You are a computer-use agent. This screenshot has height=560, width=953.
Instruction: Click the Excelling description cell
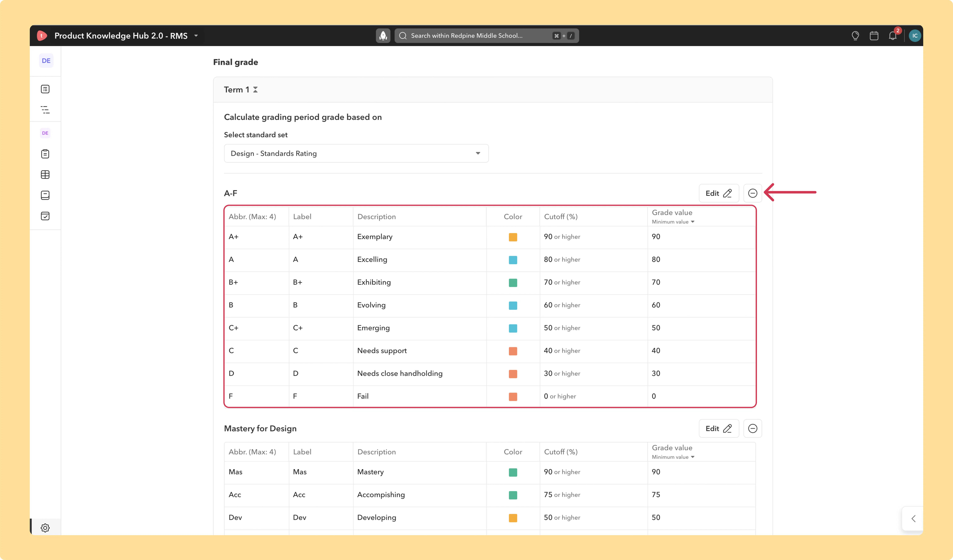(420, 260)
